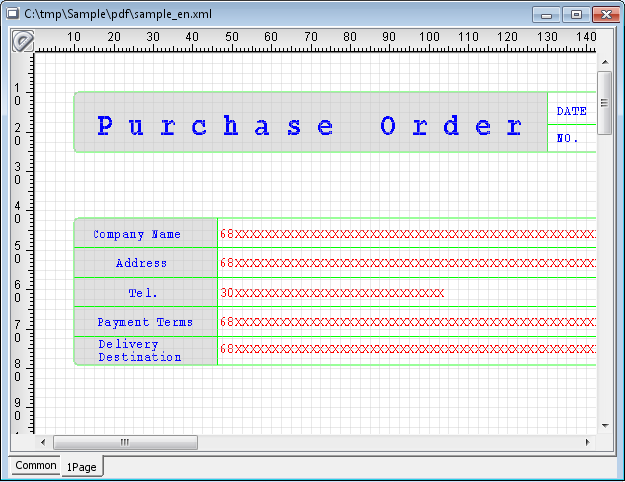
Task: Select the Purchase Order title text
Action: pyautogui.click(x=310, y=126)
